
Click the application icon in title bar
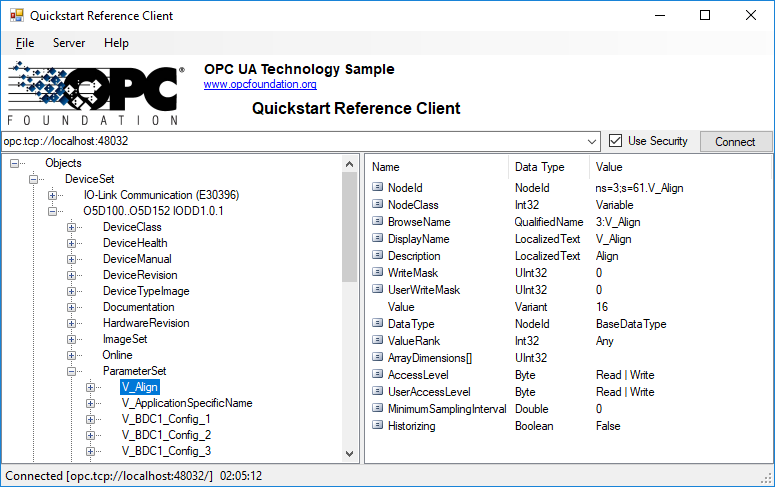pyautogui.click(x=17, y=15)
